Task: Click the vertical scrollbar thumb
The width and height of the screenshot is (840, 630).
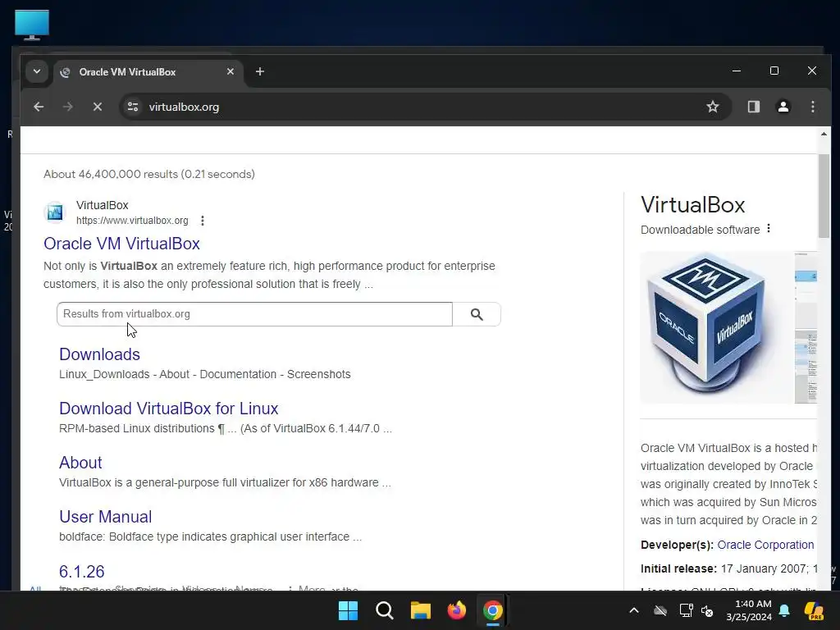Action: coord(824,195)
